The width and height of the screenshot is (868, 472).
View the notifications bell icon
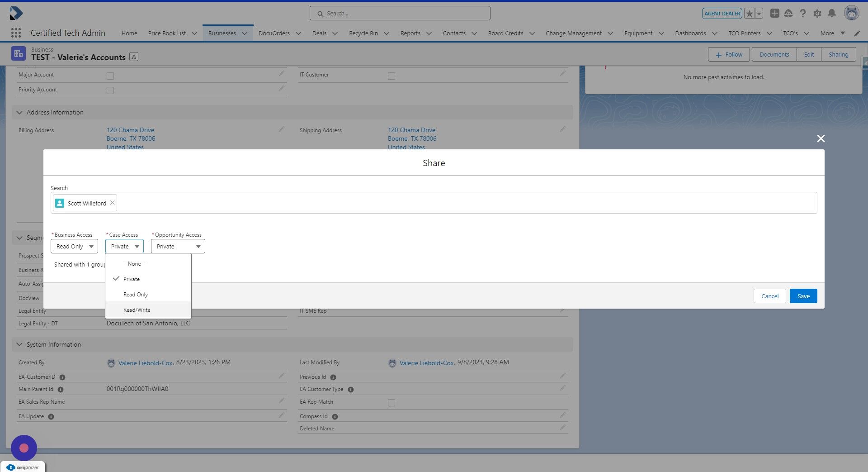click(832, 13)
